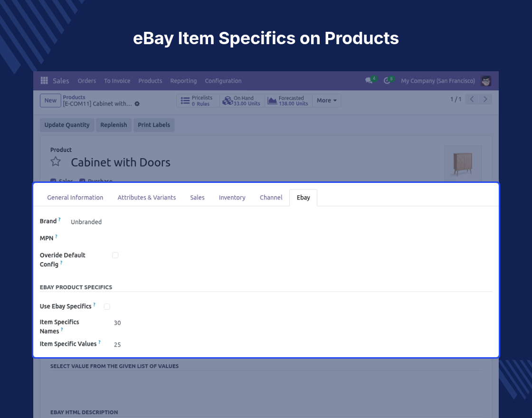532x418 pixels.
Task: Go to the previous record arrow
Action: (x=472, y=99)
